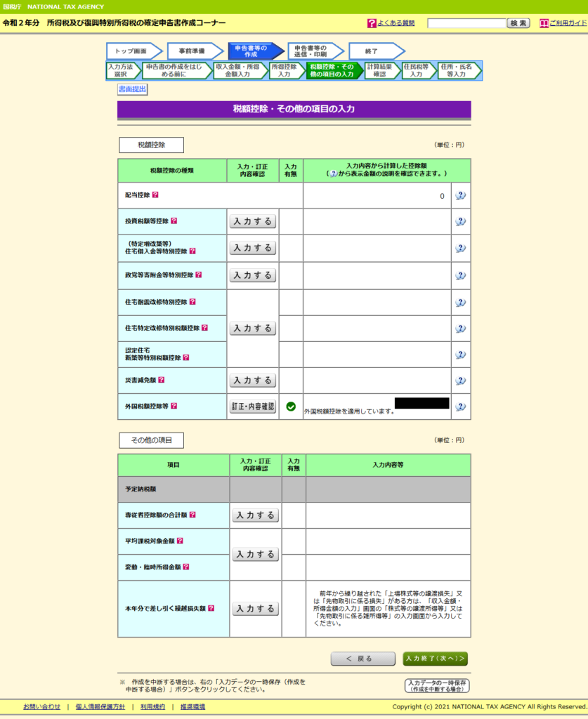Go back with the 戻る button
This screenshot has width=588, height=719.
click(362, 659)
